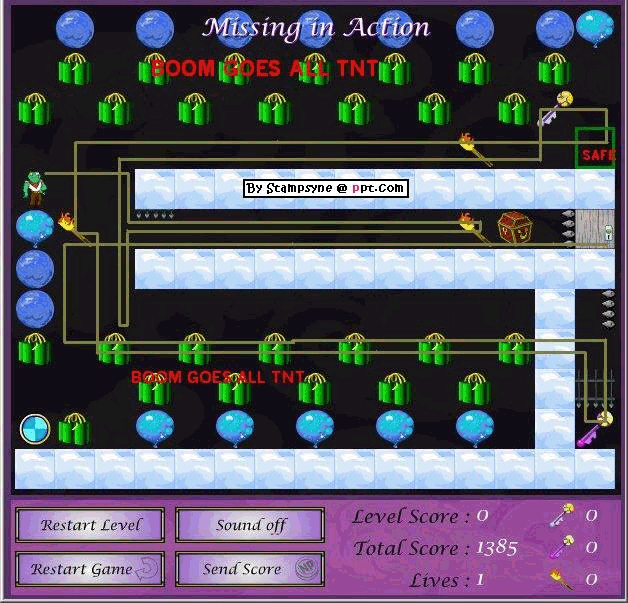628x603 pixels.
Task: Click the treasure chest
Action: coord(514,229)
